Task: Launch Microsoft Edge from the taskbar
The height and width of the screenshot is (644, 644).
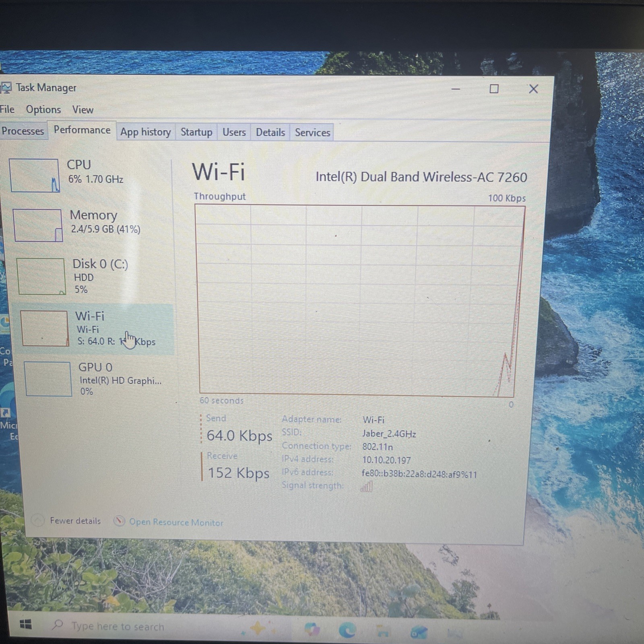Action: tap(347, 630)
